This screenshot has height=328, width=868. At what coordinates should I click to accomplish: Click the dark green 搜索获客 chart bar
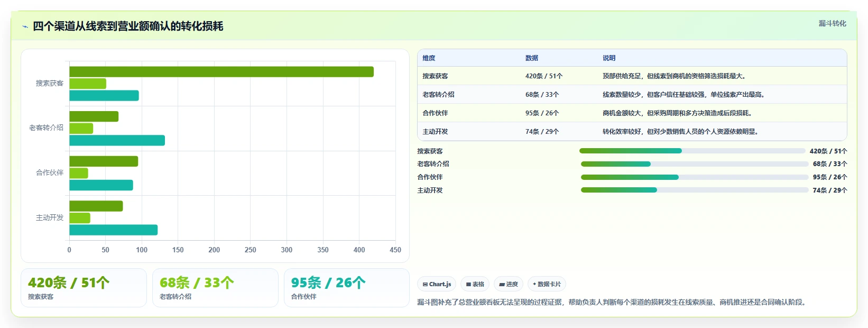coord(221,72)
